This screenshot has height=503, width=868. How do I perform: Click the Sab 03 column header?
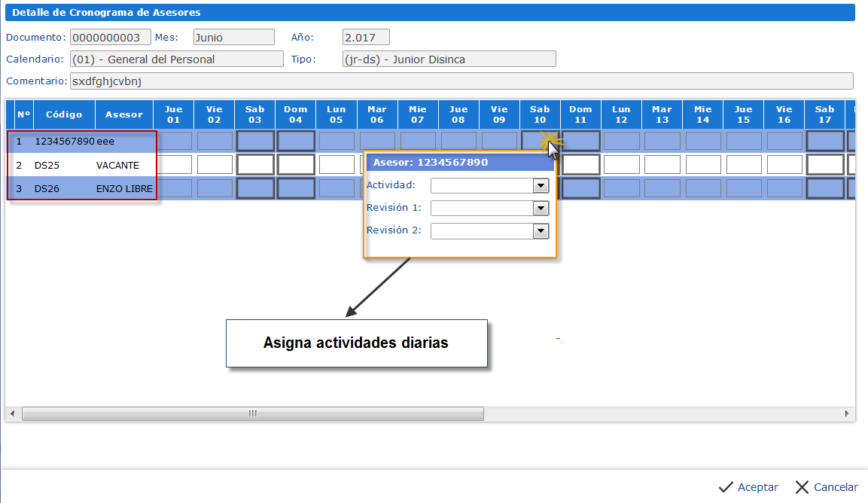254,114
